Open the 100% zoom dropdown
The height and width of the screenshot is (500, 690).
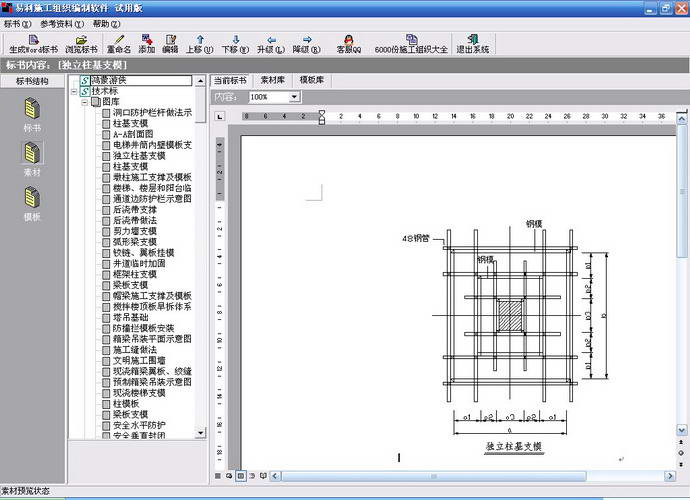pyautogui.click(x=294, y=97)
